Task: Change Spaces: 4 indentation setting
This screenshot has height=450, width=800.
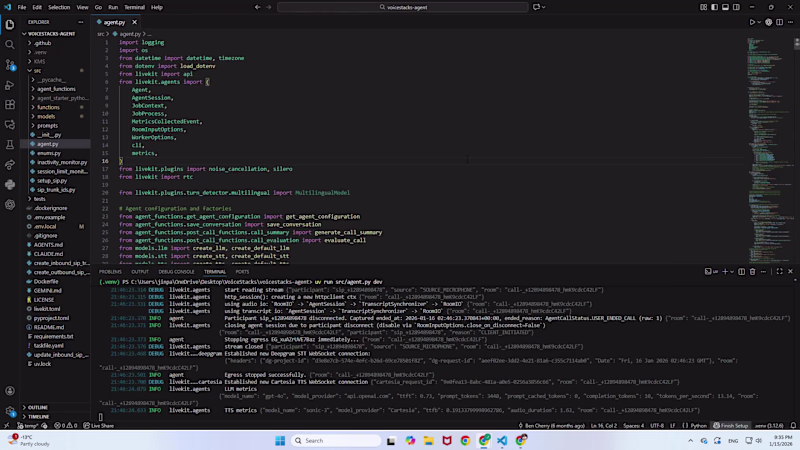Action: (x=634, y=426)
